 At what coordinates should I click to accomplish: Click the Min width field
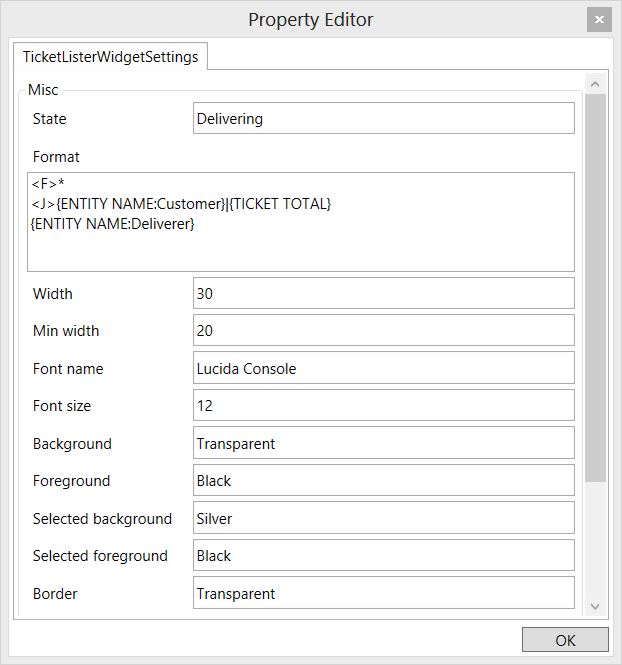(383, 331)
